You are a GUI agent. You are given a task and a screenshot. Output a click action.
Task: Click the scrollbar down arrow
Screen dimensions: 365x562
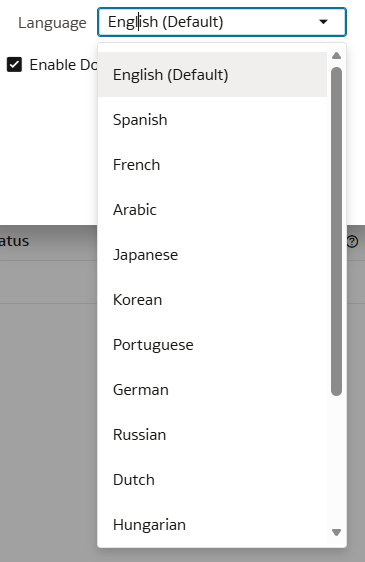[x=336, y=532]
